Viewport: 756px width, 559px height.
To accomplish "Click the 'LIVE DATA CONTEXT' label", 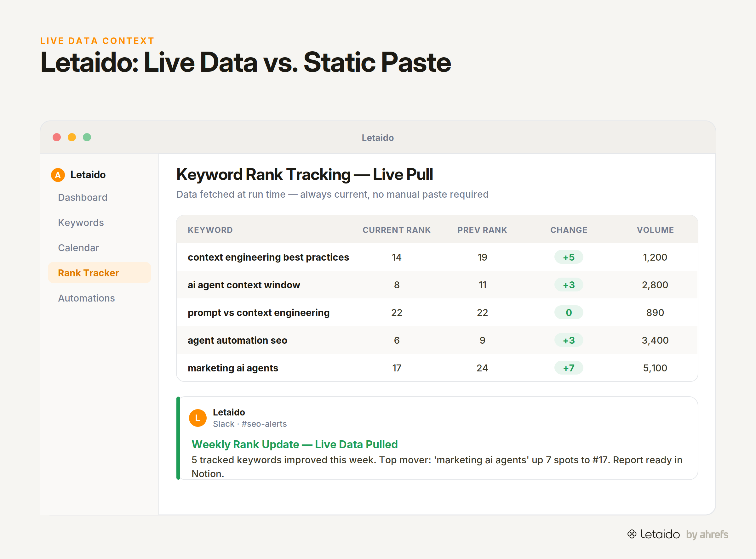I will point(97,41).
